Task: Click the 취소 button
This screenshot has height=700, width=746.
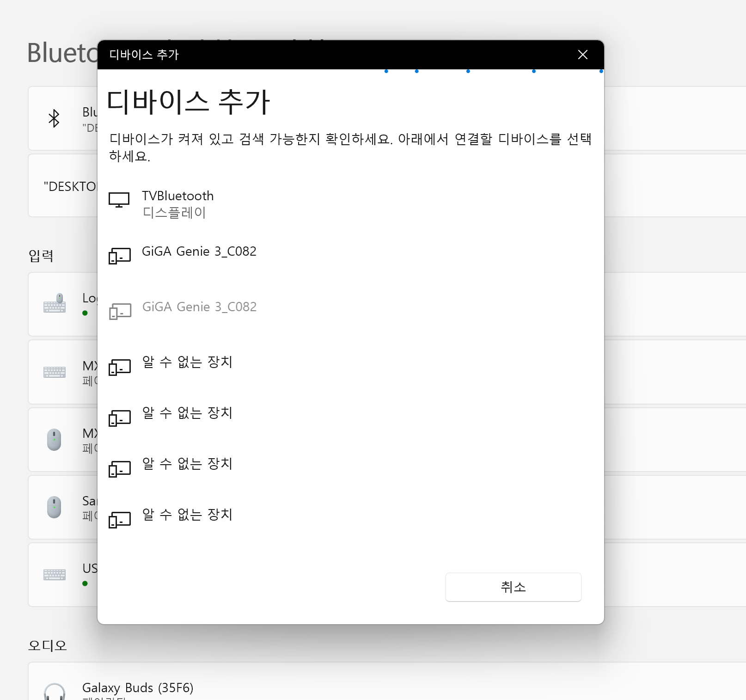Action: 513,587
